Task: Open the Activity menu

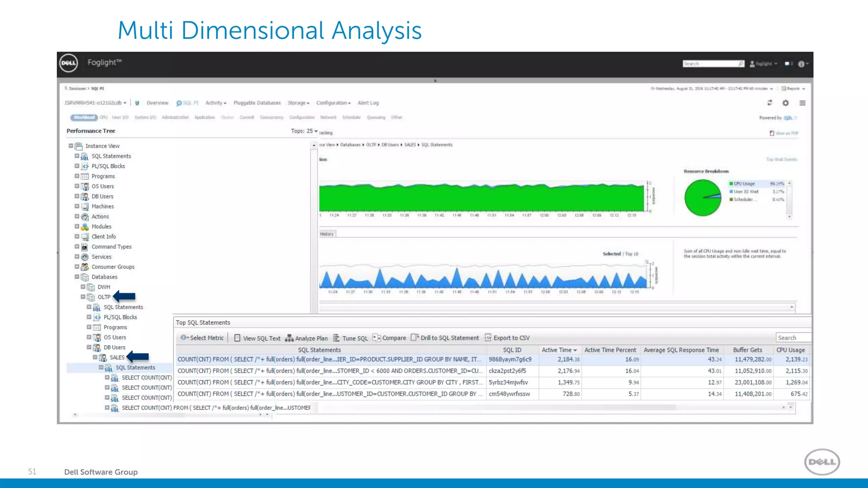Action: tap(216, 103)
